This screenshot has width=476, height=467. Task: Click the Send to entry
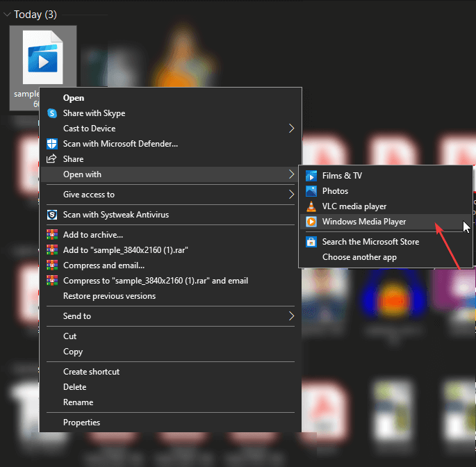171,316
